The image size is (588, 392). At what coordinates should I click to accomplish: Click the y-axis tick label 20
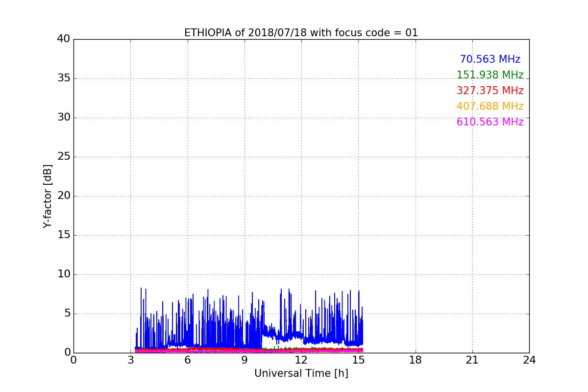click(64, 196)
